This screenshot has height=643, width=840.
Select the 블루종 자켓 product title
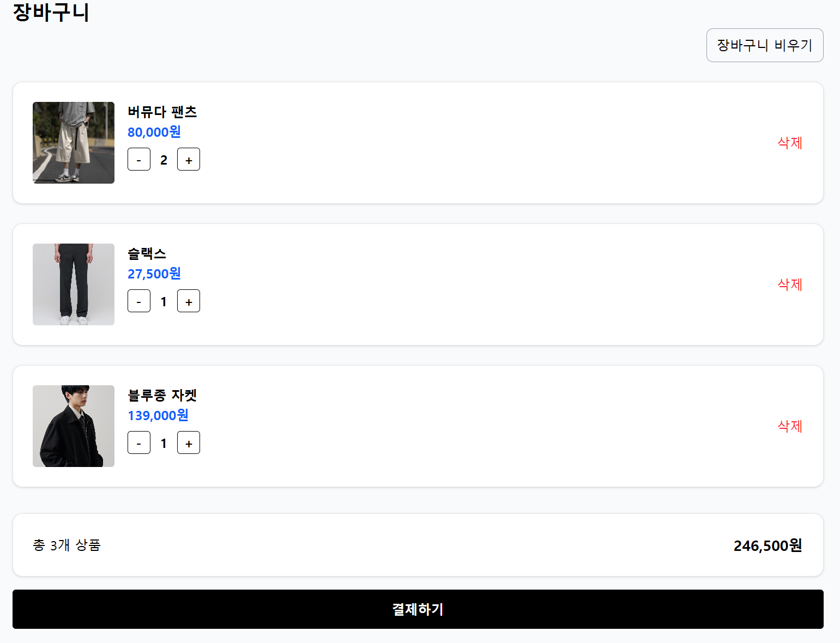point(162,395)
